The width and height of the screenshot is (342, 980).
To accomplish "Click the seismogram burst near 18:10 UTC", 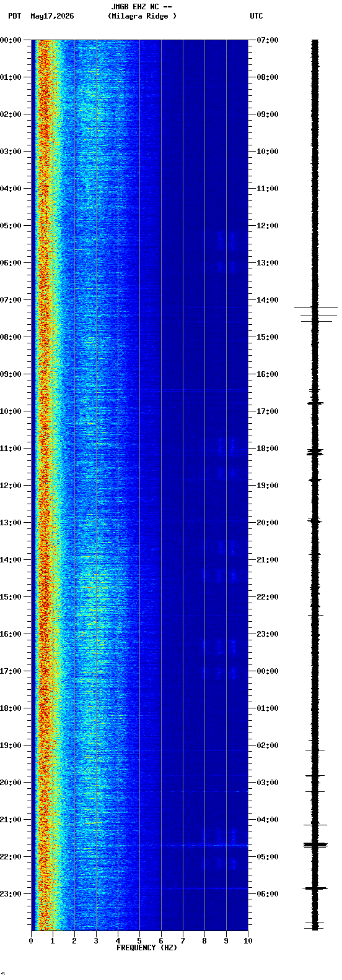I will click(315, 453).
